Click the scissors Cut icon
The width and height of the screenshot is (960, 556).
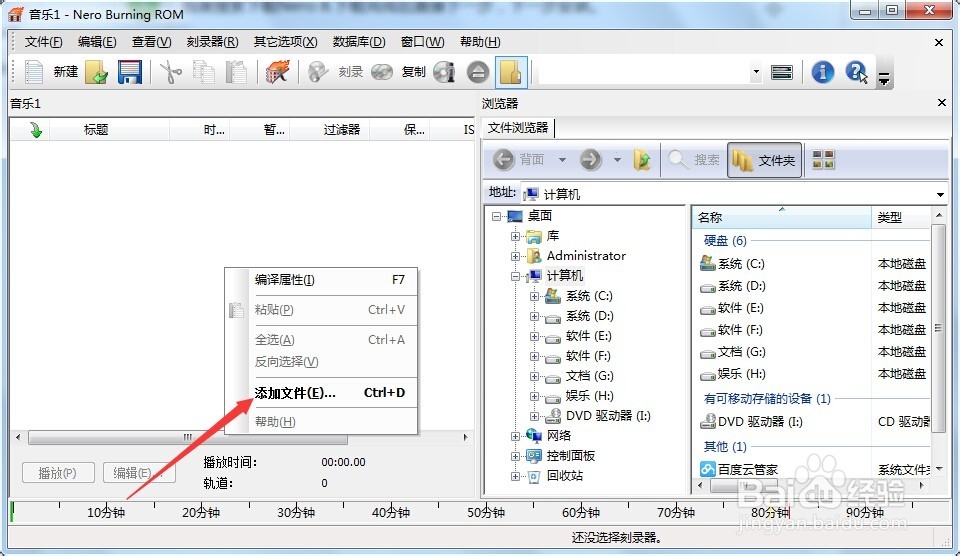click(170, 72)
